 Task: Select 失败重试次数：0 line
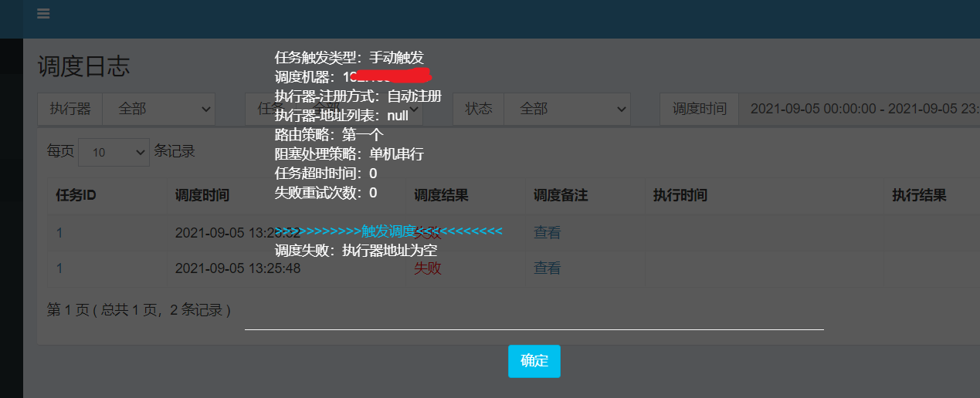click(x=326, y=192)
